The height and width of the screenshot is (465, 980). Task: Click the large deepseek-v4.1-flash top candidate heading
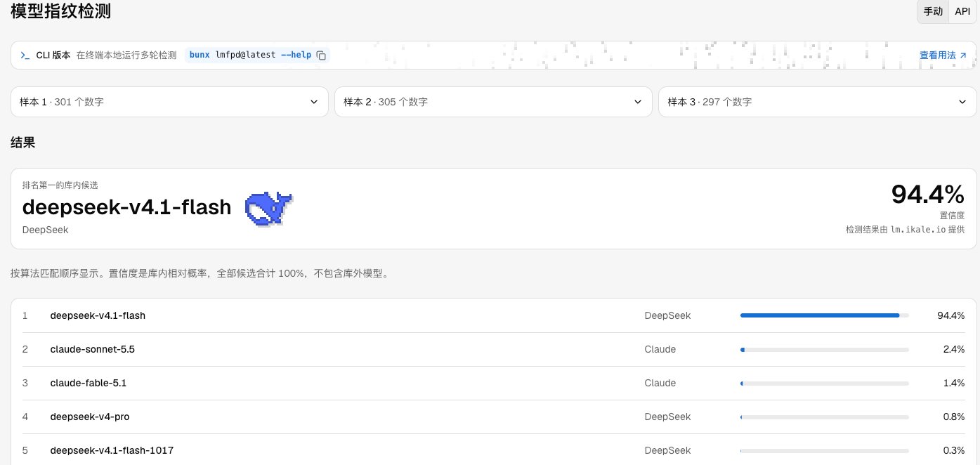(x=127, y=207)
